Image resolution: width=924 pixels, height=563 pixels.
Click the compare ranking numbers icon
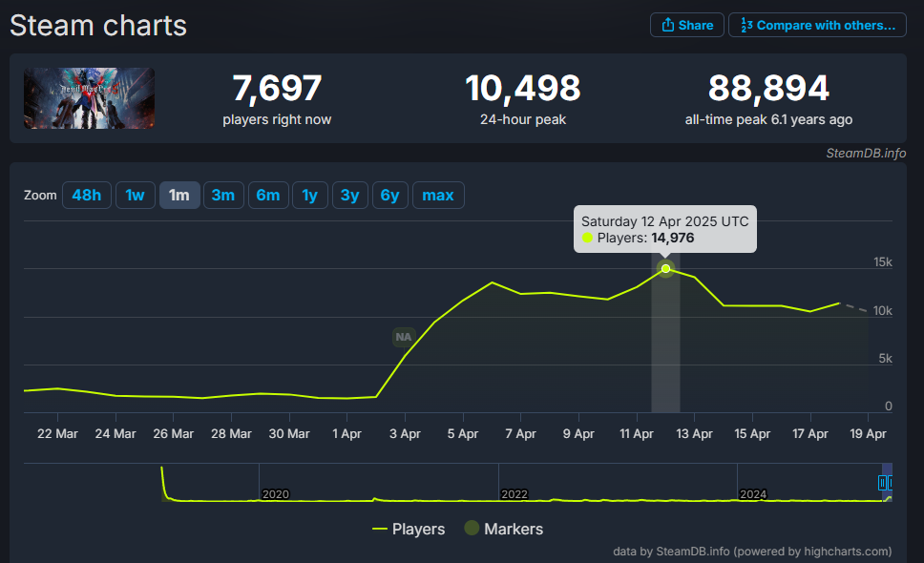746,25
